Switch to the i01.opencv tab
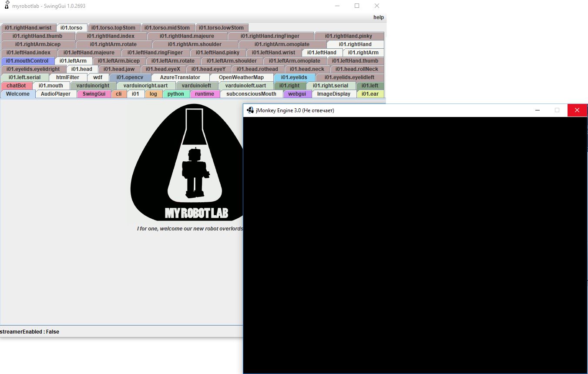This screenshot has width=588, height=374. tap(130, 77)
